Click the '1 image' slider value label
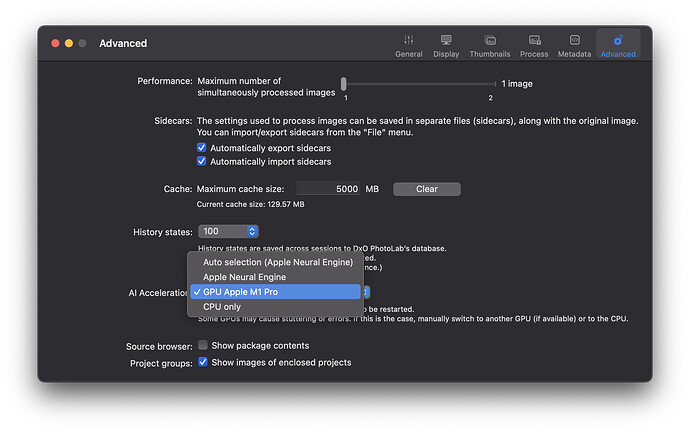The height and width of the screenshot is (432, 690). tap(517, 84)
